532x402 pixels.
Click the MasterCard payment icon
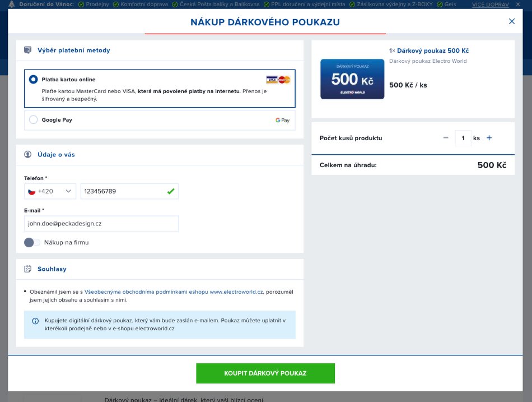[x=284, y=80]
